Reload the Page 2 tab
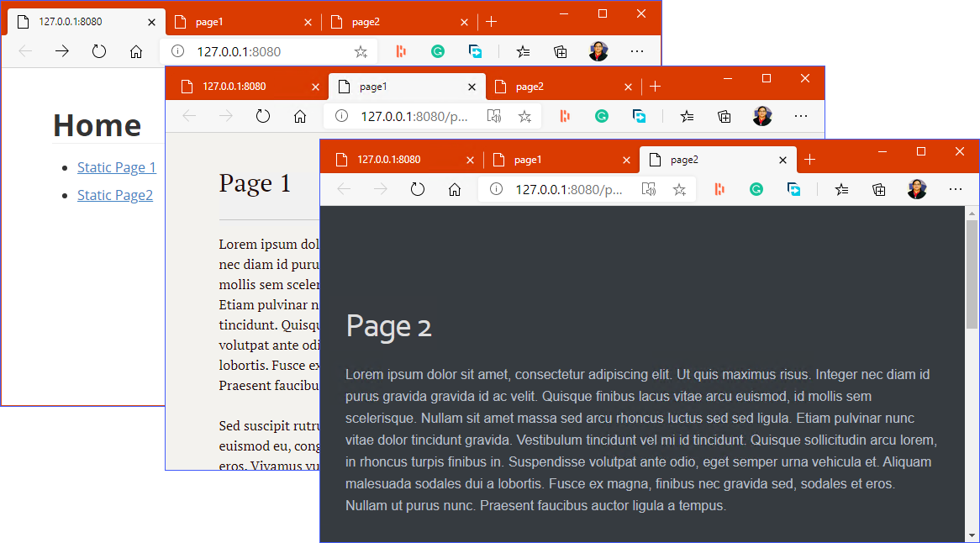Image resolution: width=980 pixels, height=543 pixels. (418, 189)
